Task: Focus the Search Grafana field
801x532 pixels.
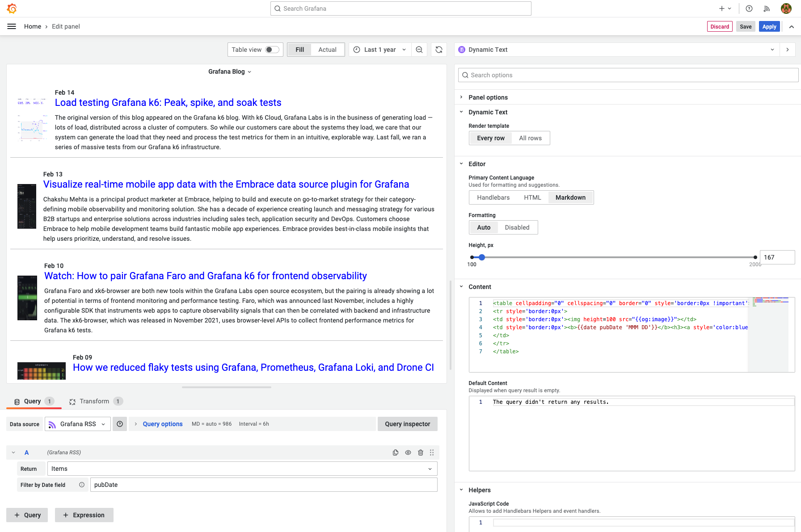Action: (400, 8)
